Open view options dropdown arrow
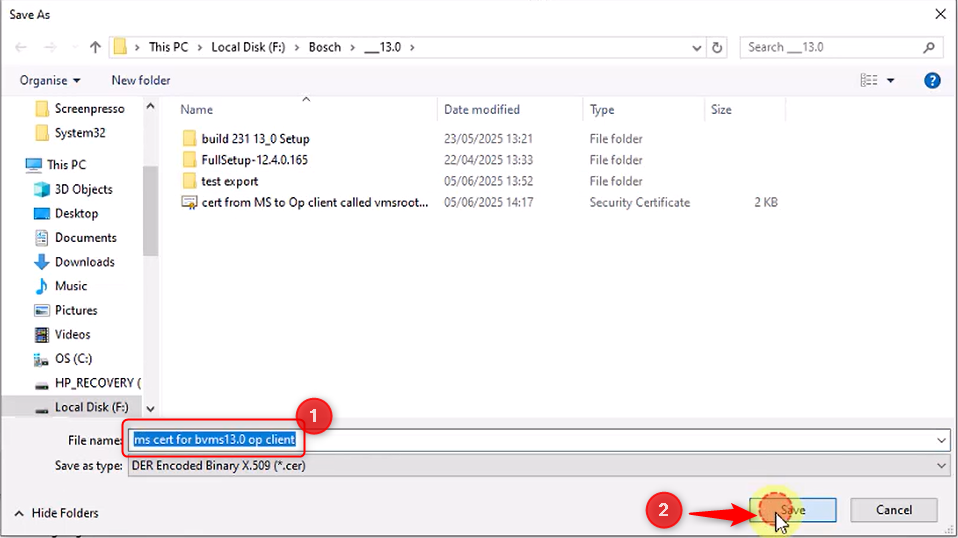Screen dimensions: 958x538 pos(890,81)
